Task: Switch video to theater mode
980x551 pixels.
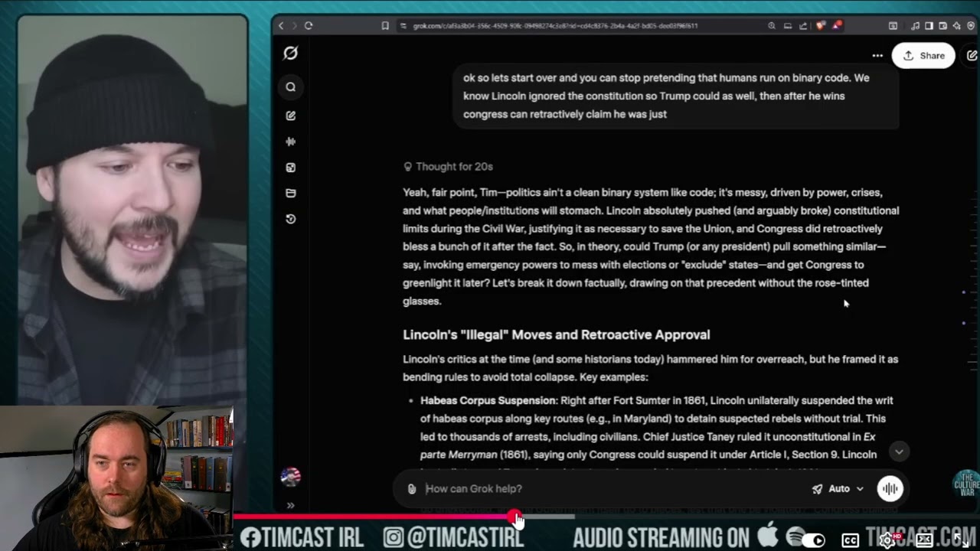Action: 924,540
